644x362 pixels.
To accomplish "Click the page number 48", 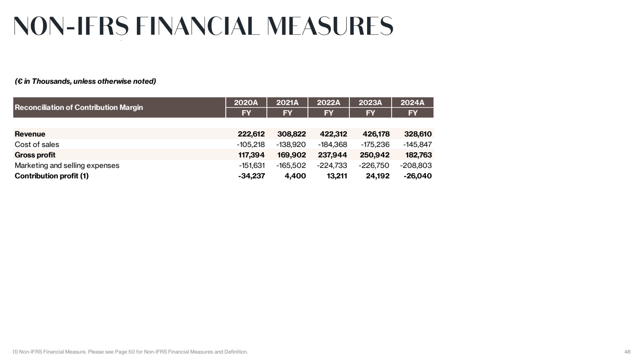I will point(627,352).
